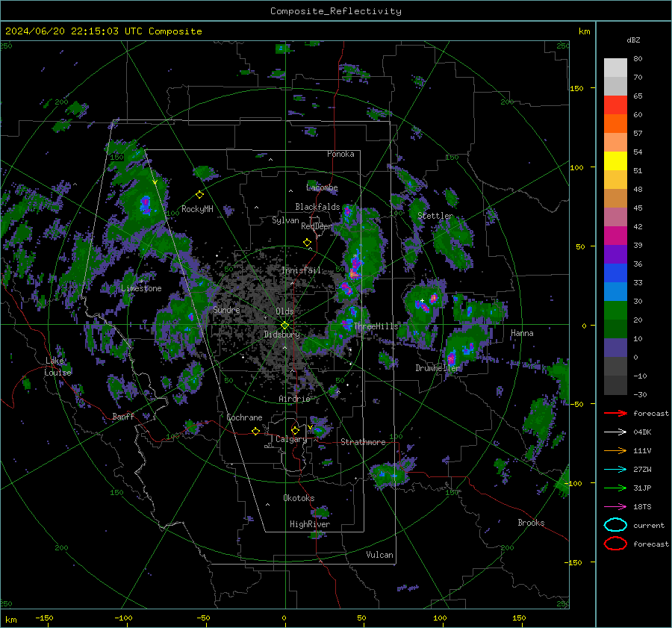This screenshot has width=672, height=628.
Task: Click the ThreeHills town label
Action: pos(376,326)
